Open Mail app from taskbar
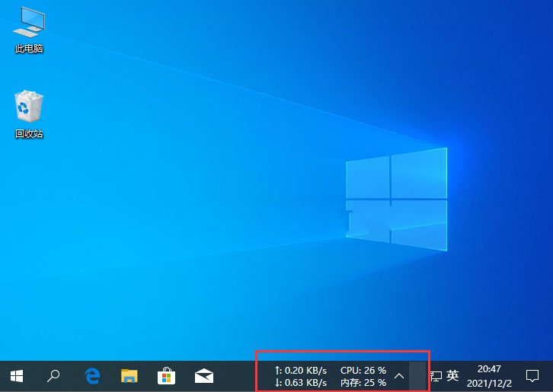The image size is (553, 392). pos(204,376)
